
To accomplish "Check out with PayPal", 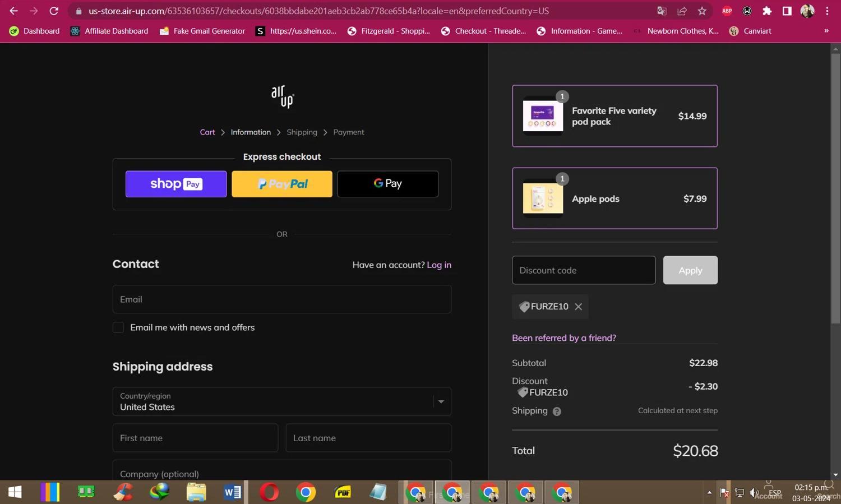I will click(x=282, y=184).
